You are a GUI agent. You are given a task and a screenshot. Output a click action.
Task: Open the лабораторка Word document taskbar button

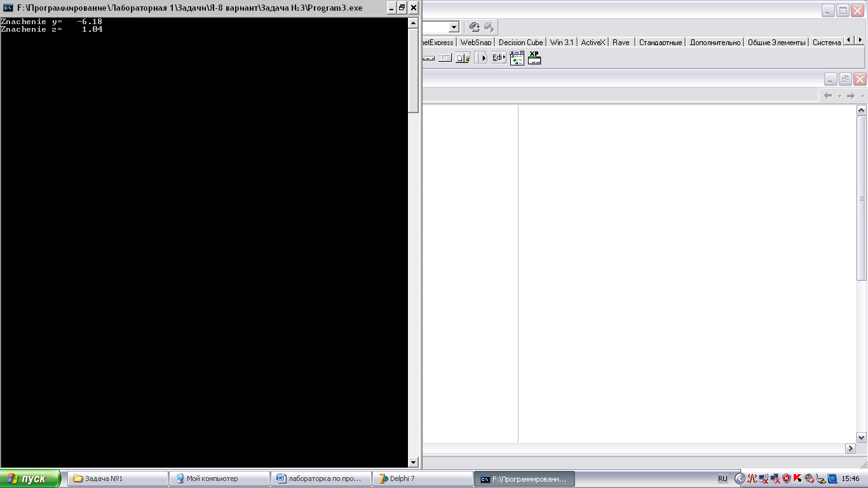(321, 478)
